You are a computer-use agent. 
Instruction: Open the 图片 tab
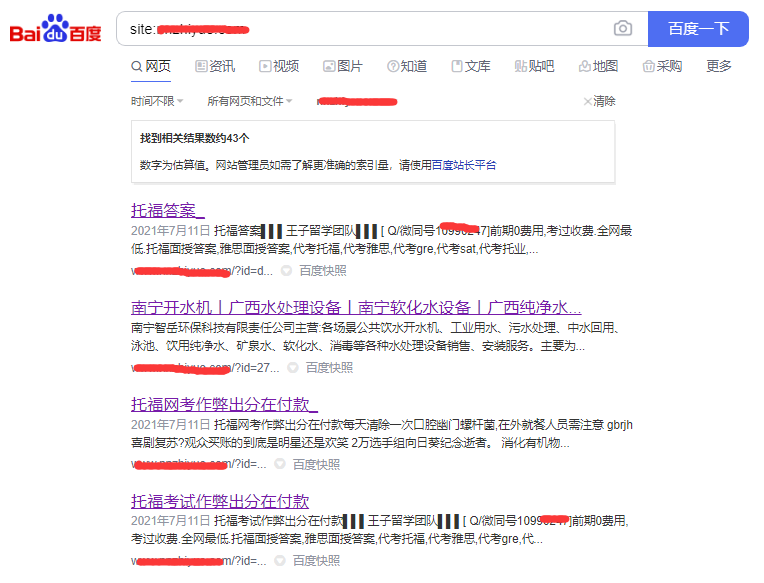[x=343, y=66]
